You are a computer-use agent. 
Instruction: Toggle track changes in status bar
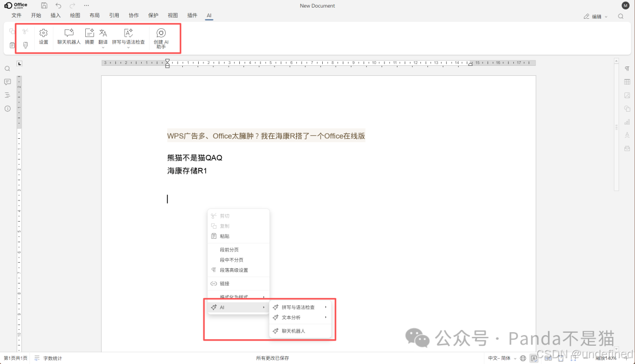[547, 358]
